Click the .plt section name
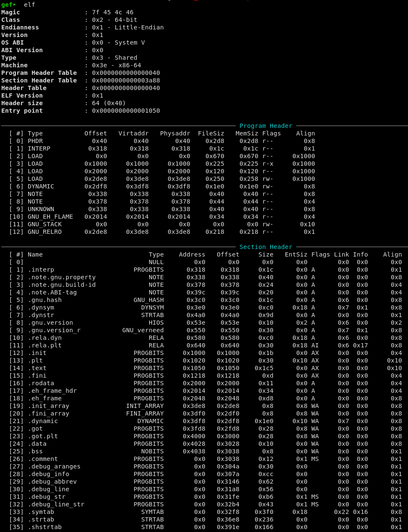Image resolution: width=408 pixels, height=532 pixels. tap(35, 360)
